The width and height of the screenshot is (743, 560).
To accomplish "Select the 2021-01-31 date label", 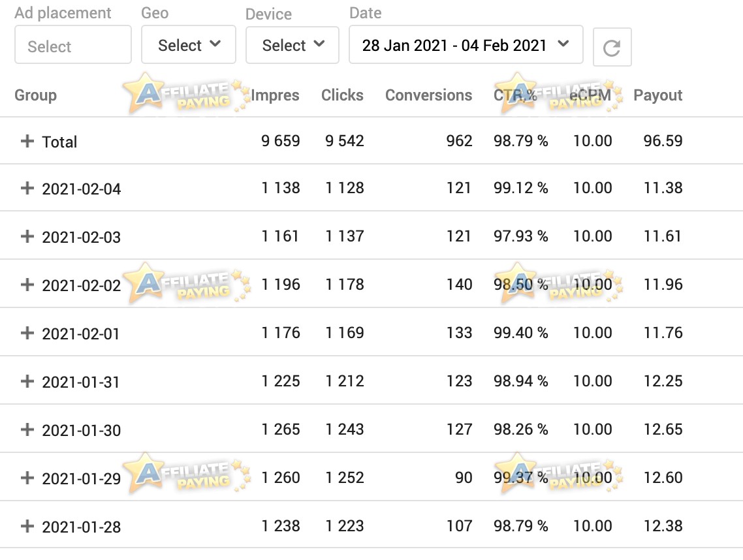I will (x=80, y=382).
